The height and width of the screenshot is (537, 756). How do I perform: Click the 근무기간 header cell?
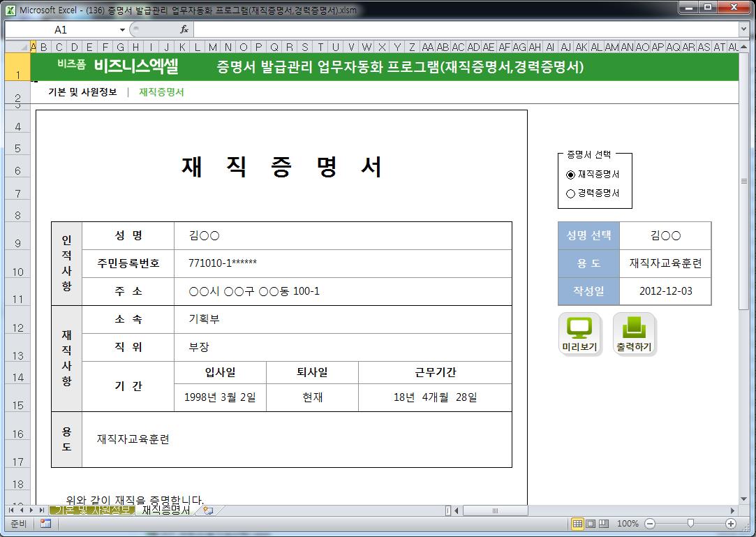[x=435, y=372]
